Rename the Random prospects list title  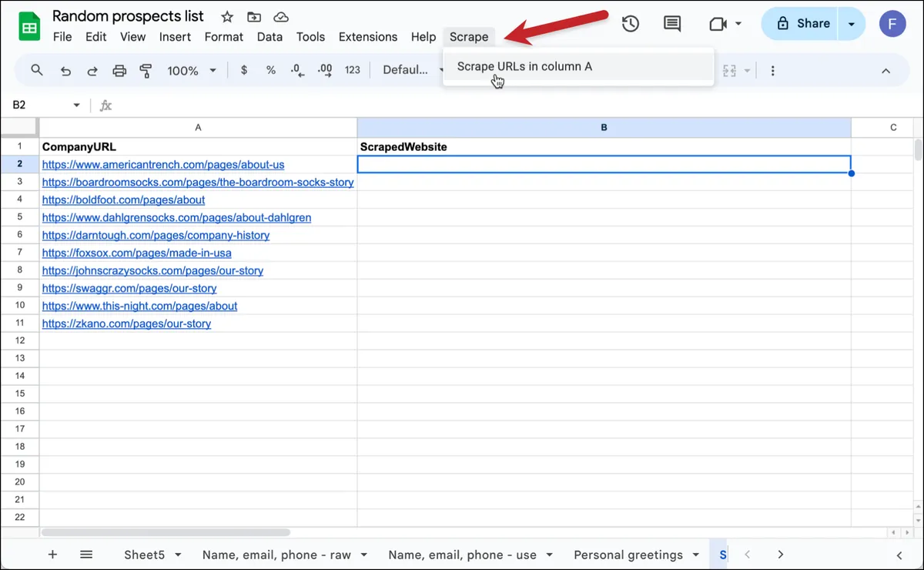click(x=129, y=16)
